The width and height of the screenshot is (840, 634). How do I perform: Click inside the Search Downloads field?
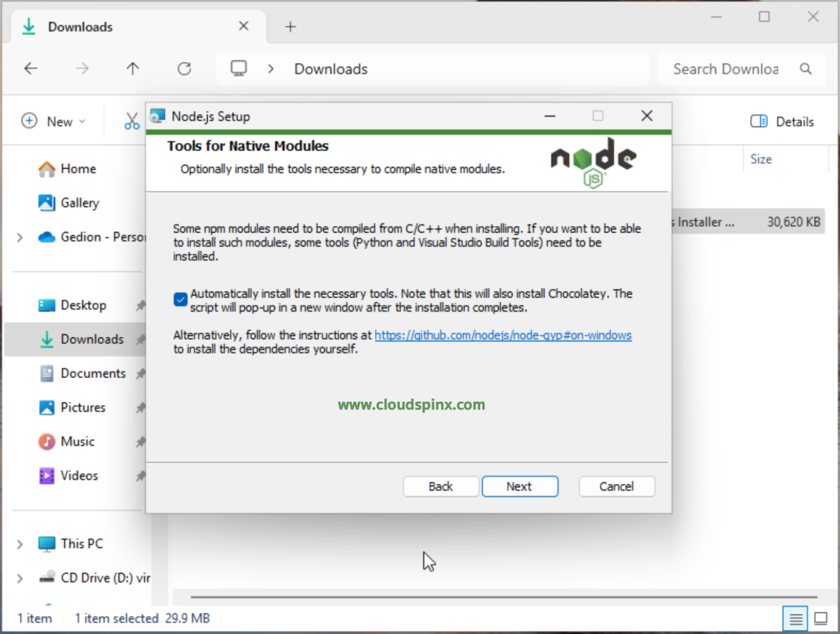click(x=726, y=68)
